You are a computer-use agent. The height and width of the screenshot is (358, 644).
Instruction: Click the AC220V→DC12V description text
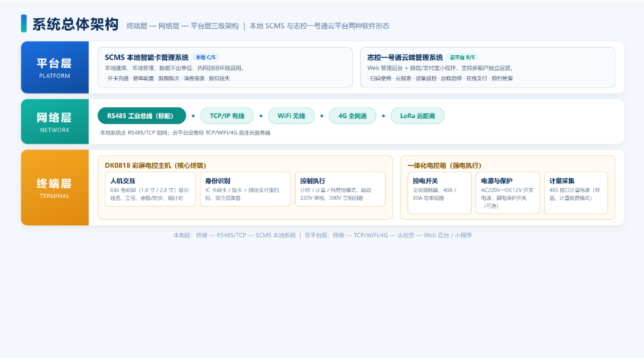508,198
